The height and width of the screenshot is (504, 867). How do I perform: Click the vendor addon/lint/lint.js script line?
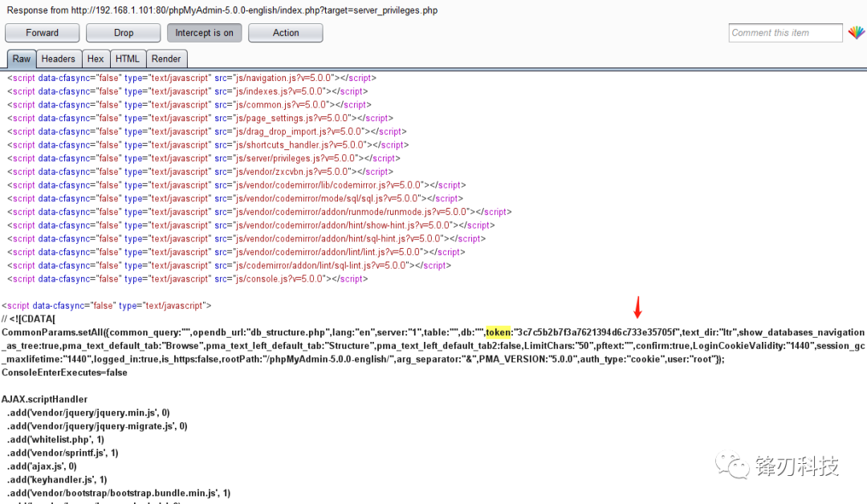[x=235, y=252]
